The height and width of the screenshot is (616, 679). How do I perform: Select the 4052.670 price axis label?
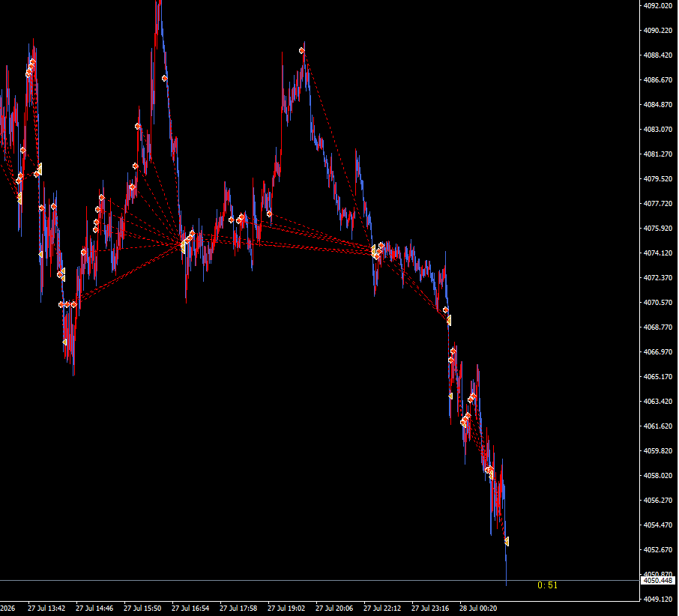658,550
